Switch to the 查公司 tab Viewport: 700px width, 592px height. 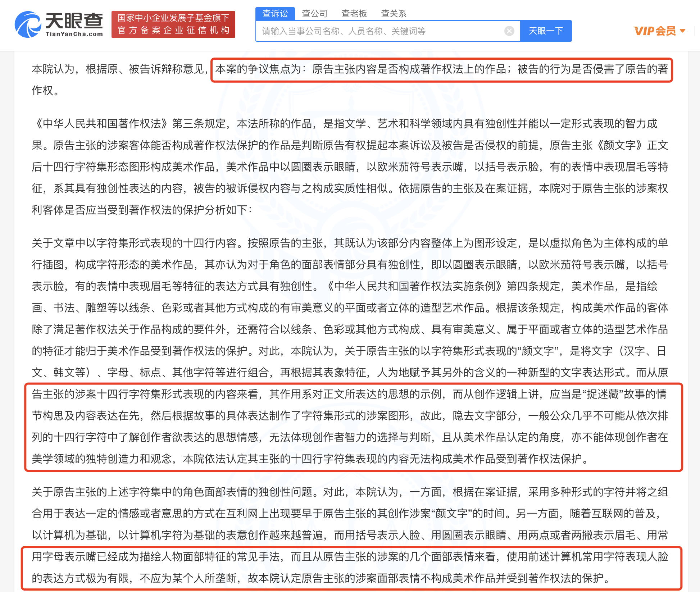coord(315,14)
